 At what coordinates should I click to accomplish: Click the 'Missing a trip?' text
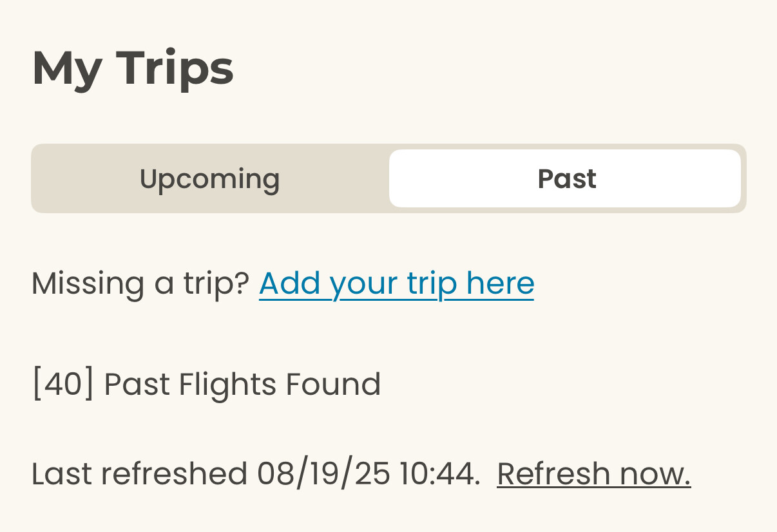click(140, 283)
